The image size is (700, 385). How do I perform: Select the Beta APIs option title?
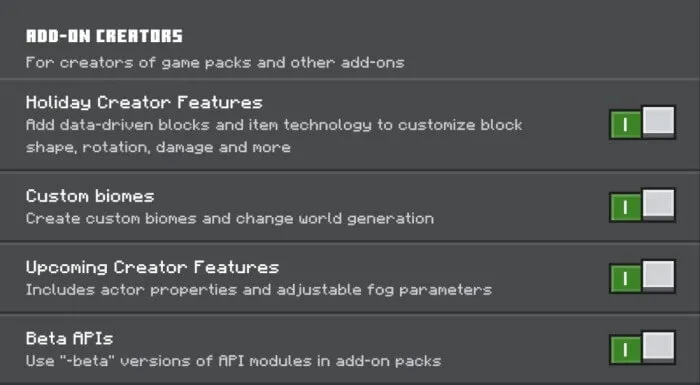pyautogui.click(x=69, y=338)
